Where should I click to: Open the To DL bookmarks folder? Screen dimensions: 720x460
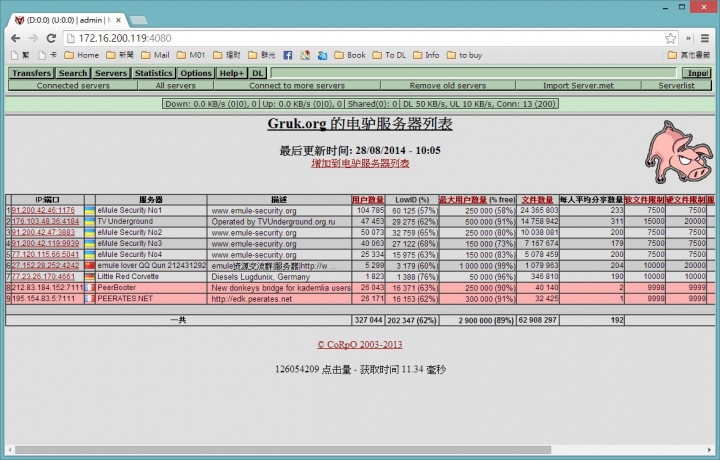389,55
